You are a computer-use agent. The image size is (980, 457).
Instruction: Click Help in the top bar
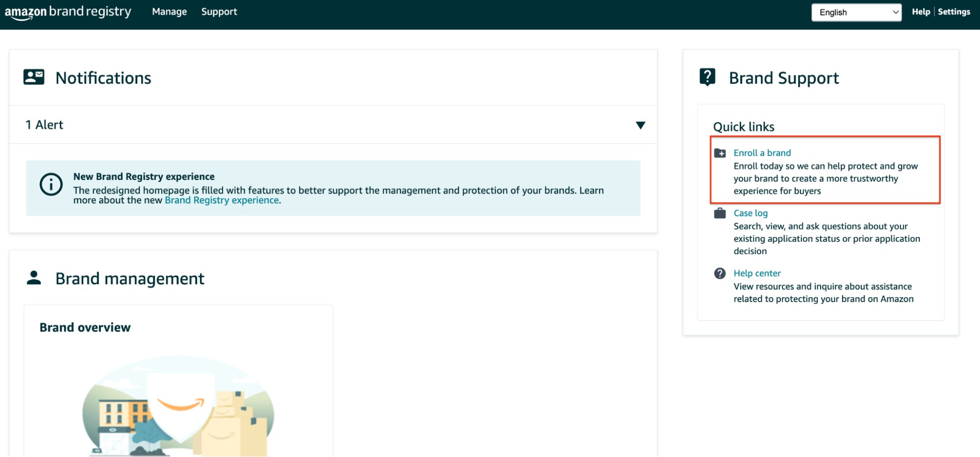[x=921, y=12]
